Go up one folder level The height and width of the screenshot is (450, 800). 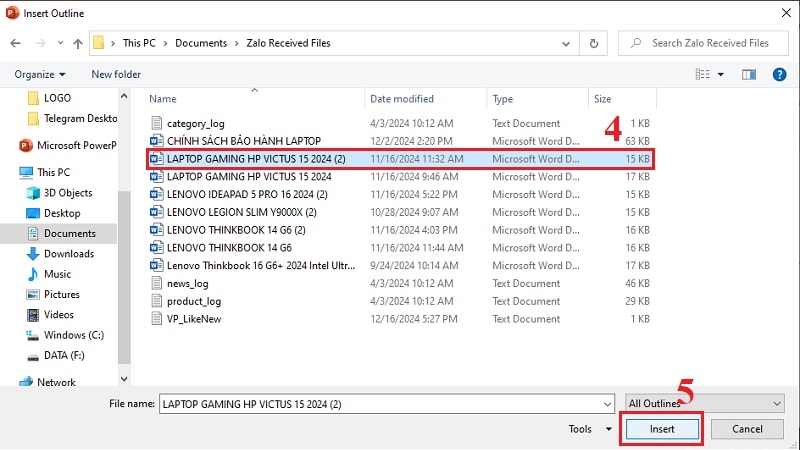point(78,43)
